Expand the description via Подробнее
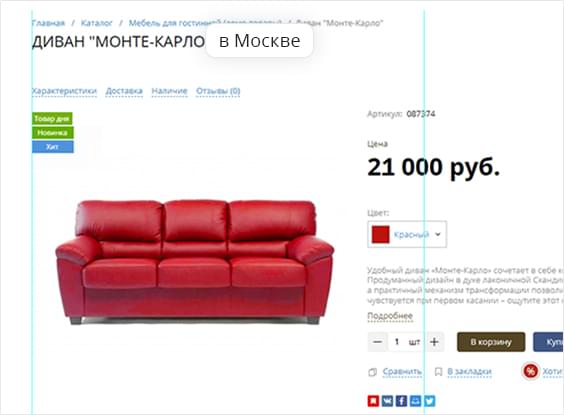Image resolution: width=564 pixels, height=415 pixels. [x=390, y=316]
